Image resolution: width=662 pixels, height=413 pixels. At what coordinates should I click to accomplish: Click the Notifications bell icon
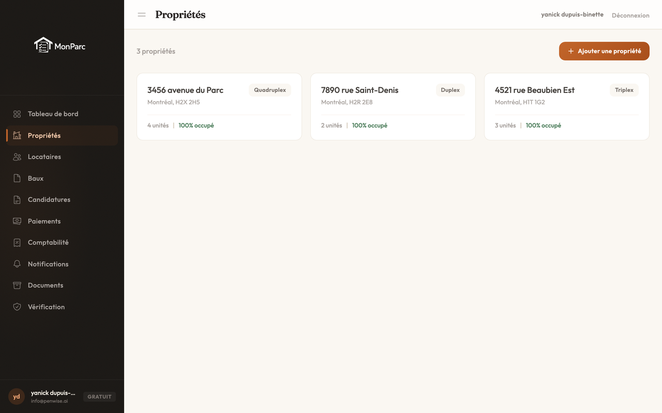coord(17,264)
